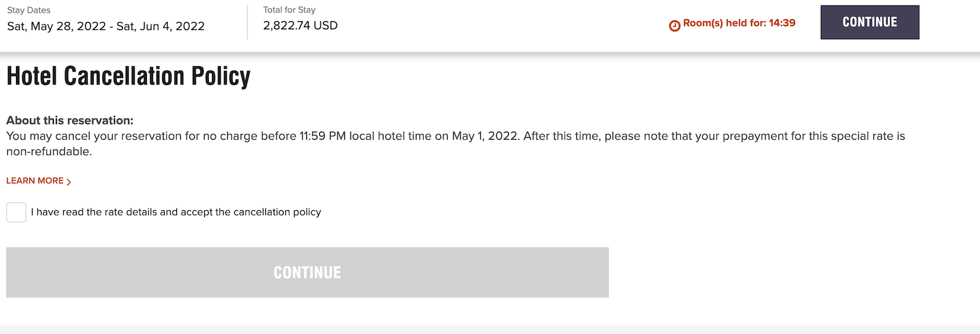
Task: Click the "11:59 PM" time in policy
Action: [322, 136]
